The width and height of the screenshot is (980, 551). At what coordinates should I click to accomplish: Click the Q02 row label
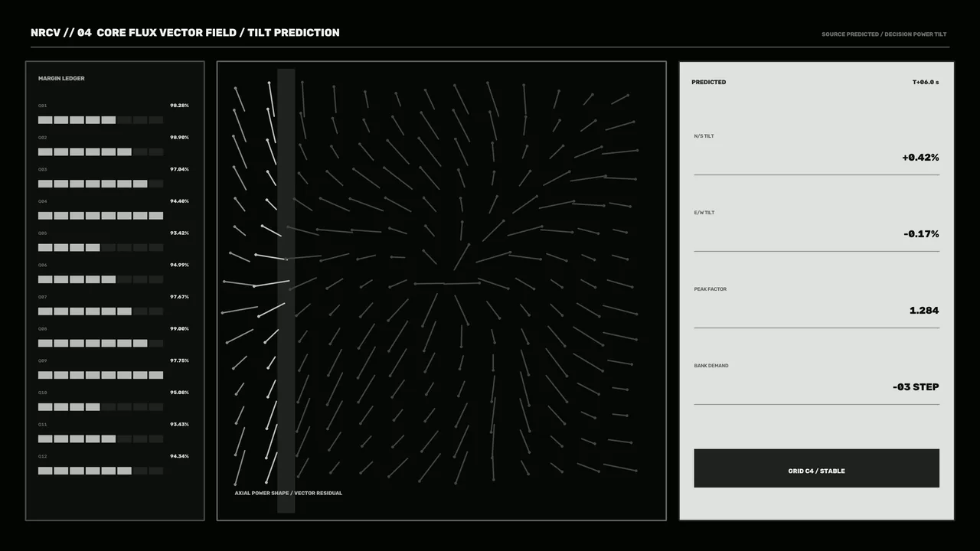pyautogui.click(x=43, y=137)
